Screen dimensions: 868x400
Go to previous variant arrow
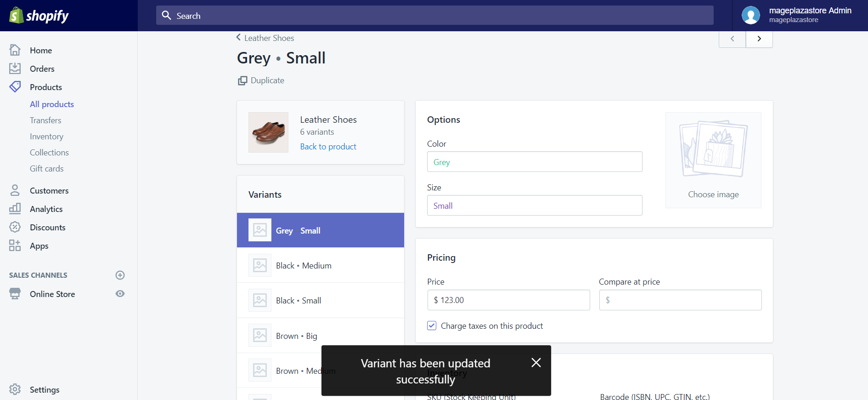click(x=732, y=39)
